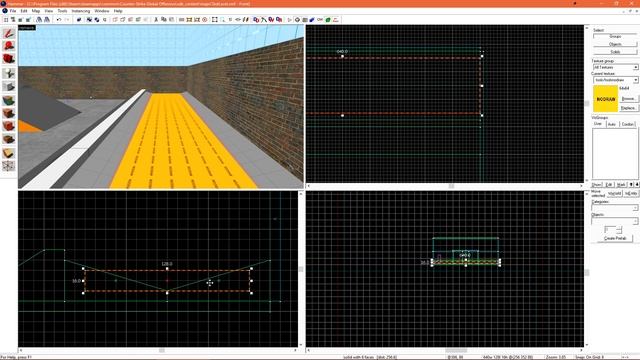Click the top-right 2D view horizontal scrollbar
640x360 pixels.
[445, 186]
